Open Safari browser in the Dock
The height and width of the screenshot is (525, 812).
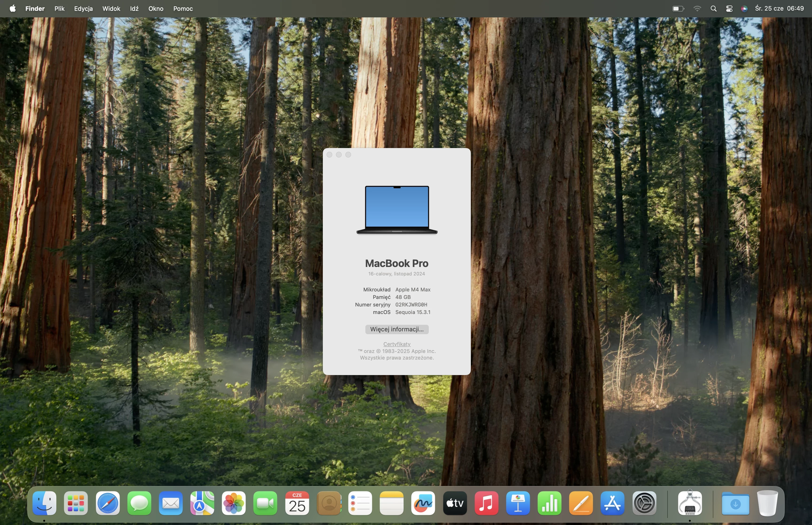pos(108,503)
